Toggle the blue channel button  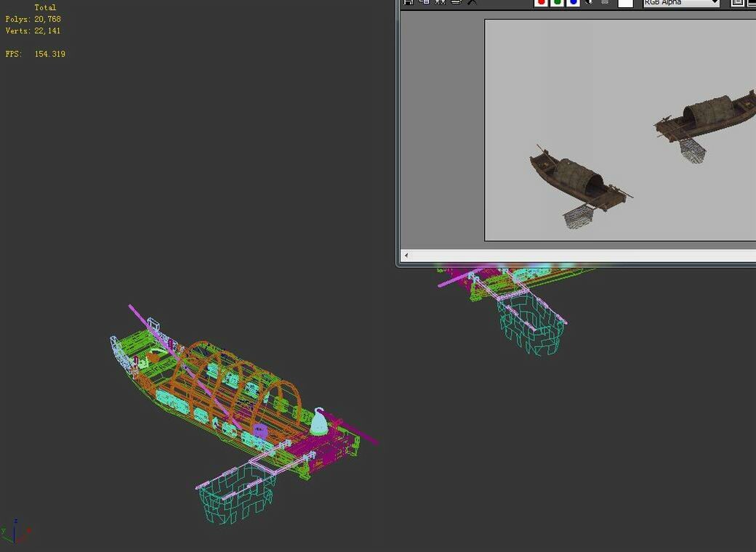coord(573,2)
